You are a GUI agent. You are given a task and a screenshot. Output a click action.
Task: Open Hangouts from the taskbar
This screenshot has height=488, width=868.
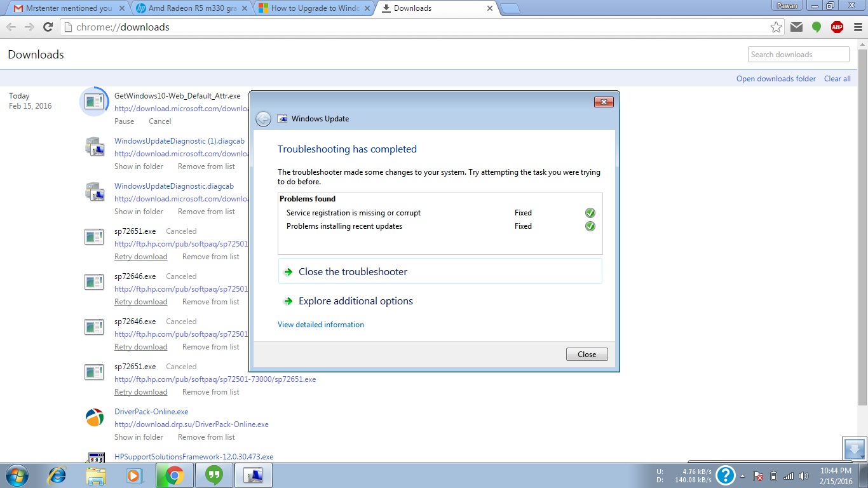point(214,475)
